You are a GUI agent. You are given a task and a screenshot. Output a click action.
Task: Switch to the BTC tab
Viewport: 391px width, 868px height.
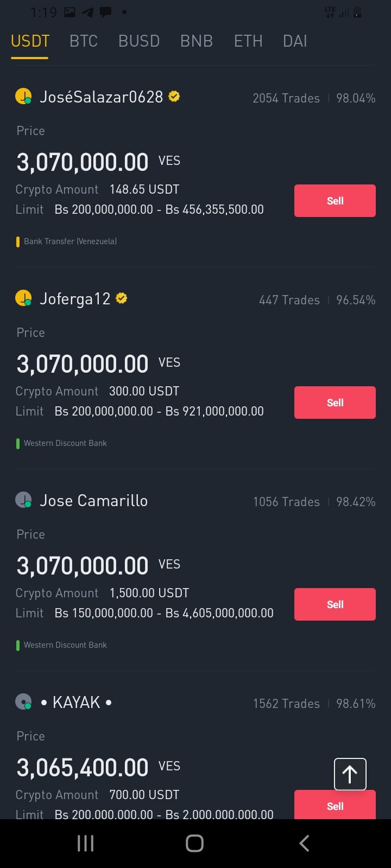(84, 41)
